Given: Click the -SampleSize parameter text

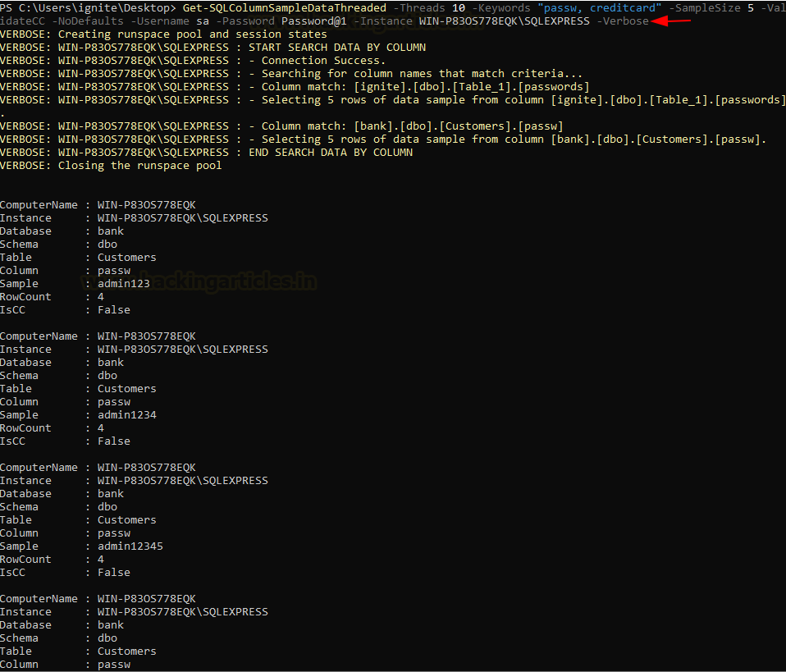Looking at the screenshot, I should click(x=704, y=8).
